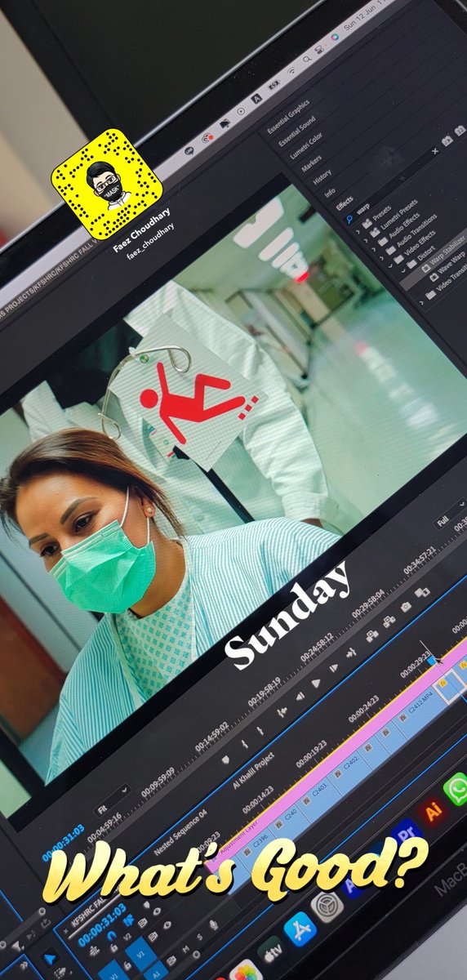
Task: Click the Go to In transport button
Action: [x=282, y=711]
